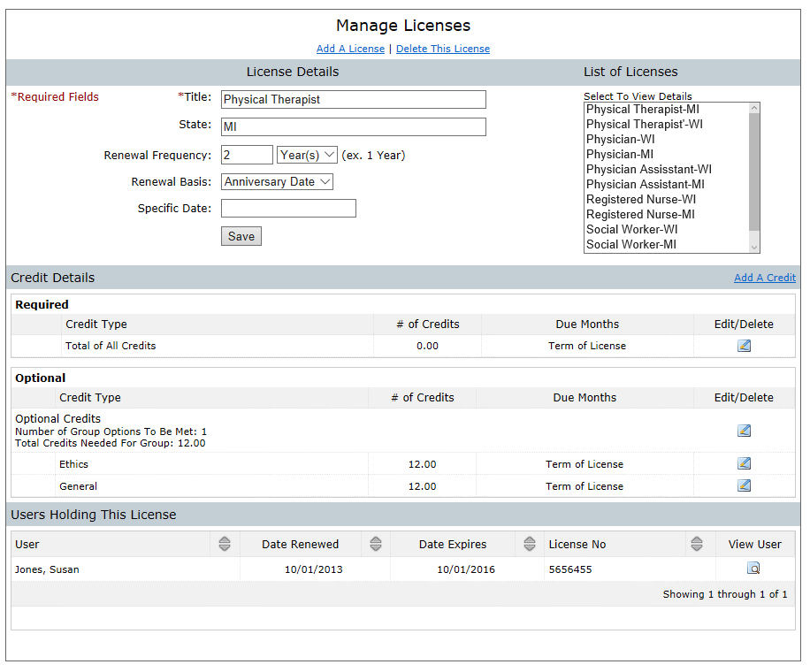Click the license list scrollbar down arrow

(754, 248)
